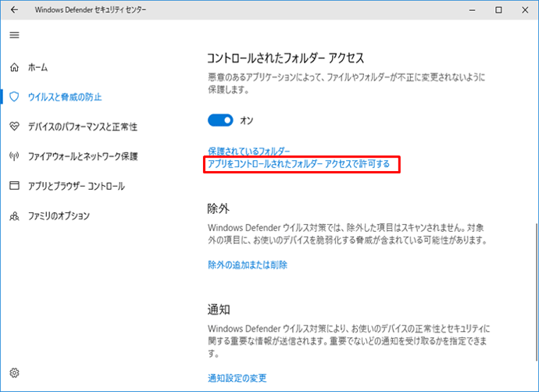Open ファミリのオプション section
This screenshot has width=539, height=392.
(x=59, y=216)
